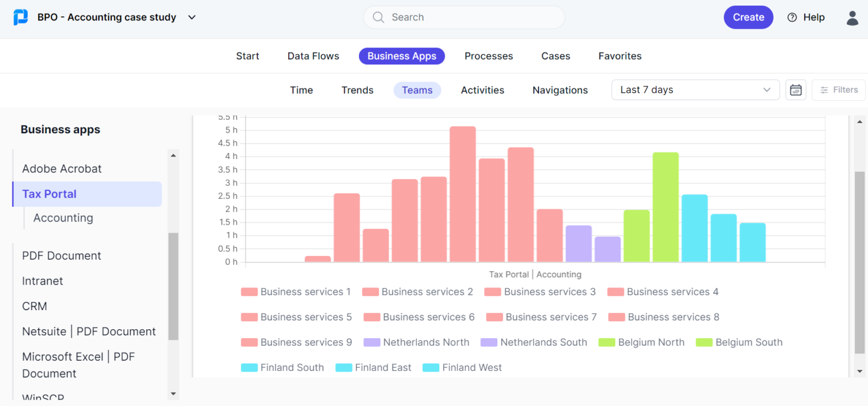868x406 pixels.
Task: Click the Help question mark icon
Action: pyautogui.click(x=792, y=18)
